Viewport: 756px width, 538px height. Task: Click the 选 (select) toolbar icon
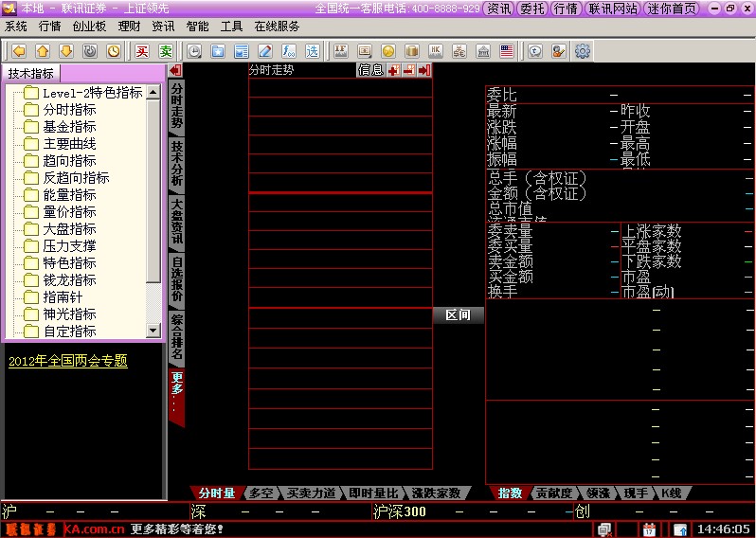tap(312, 50)
